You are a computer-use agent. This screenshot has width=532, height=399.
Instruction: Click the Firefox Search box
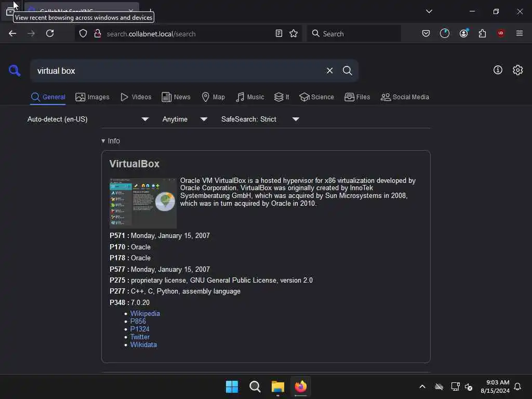(354, 33)
